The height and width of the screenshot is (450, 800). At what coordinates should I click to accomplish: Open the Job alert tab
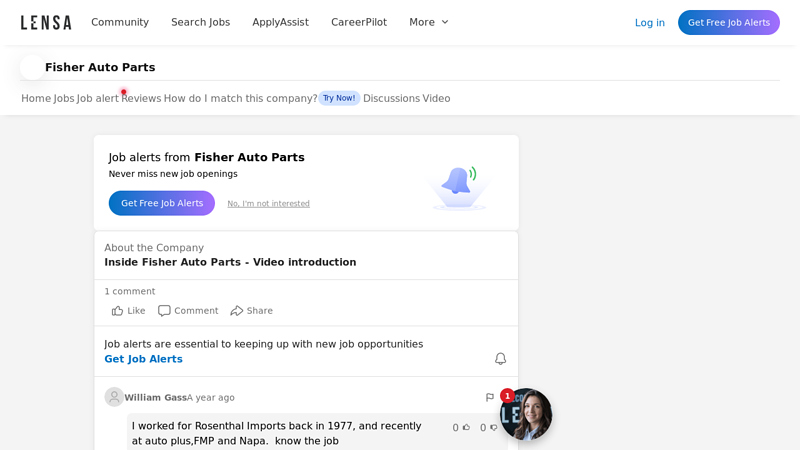pos(97,98)
